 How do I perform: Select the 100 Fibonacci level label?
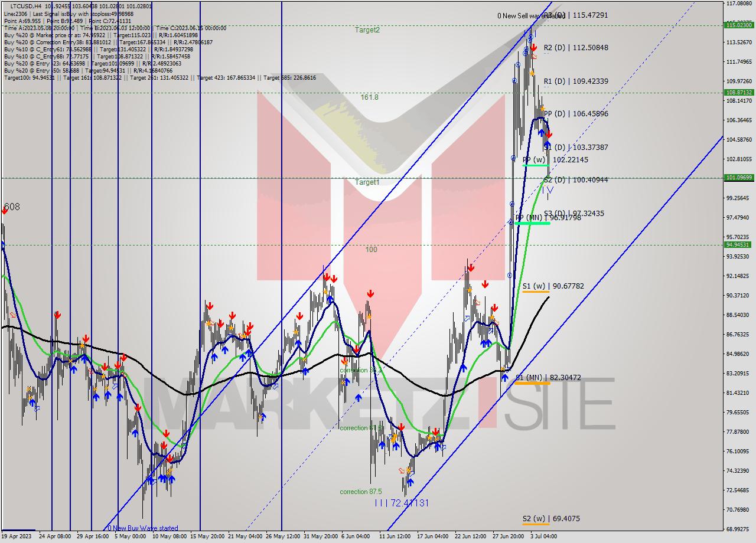click(x=371, y=250)
